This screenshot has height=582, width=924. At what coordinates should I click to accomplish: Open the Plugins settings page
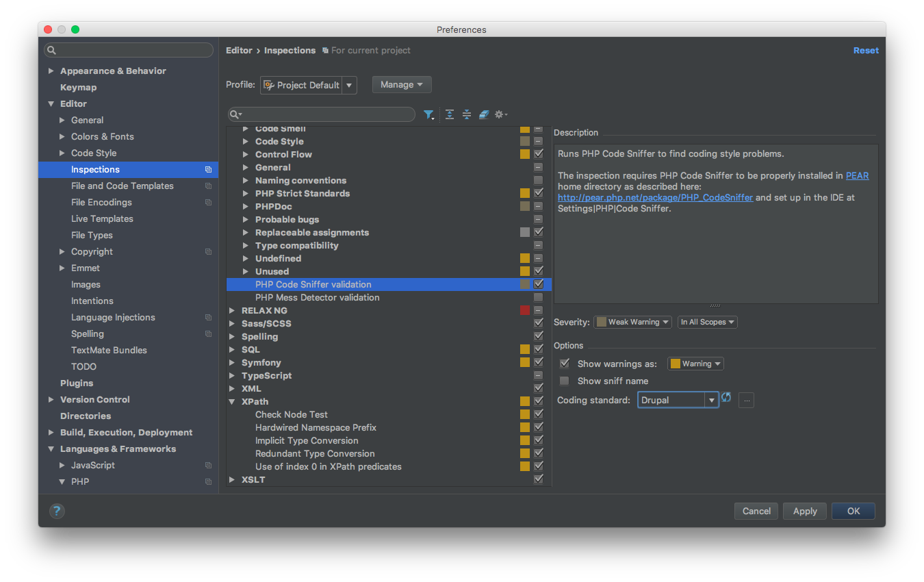[x=77, y=383]
